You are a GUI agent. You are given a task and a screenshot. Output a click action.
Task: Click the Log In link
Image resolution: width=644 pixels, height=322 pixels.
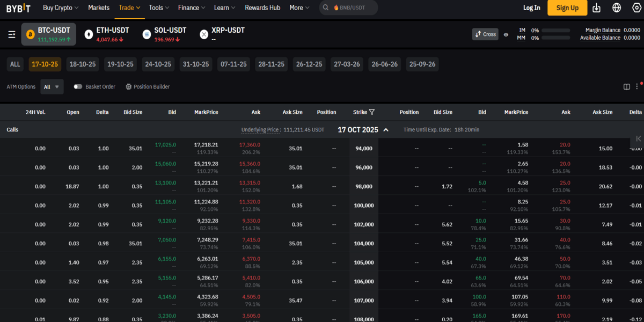[x=531, y=8]
